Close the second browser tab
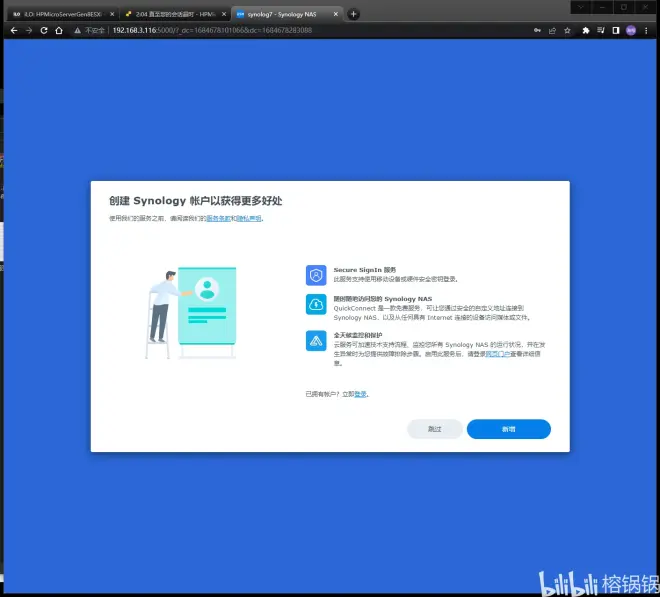 224,14
